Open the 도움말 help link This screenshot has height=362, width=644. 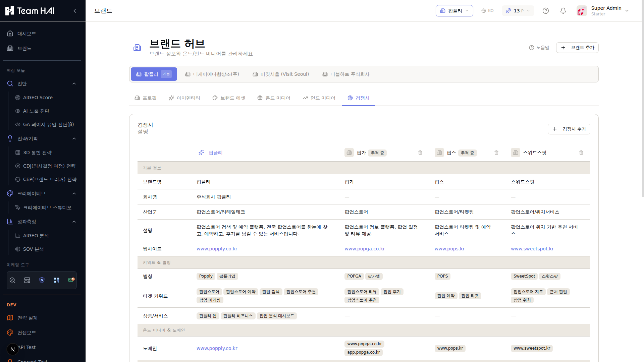tap(539, 48)
